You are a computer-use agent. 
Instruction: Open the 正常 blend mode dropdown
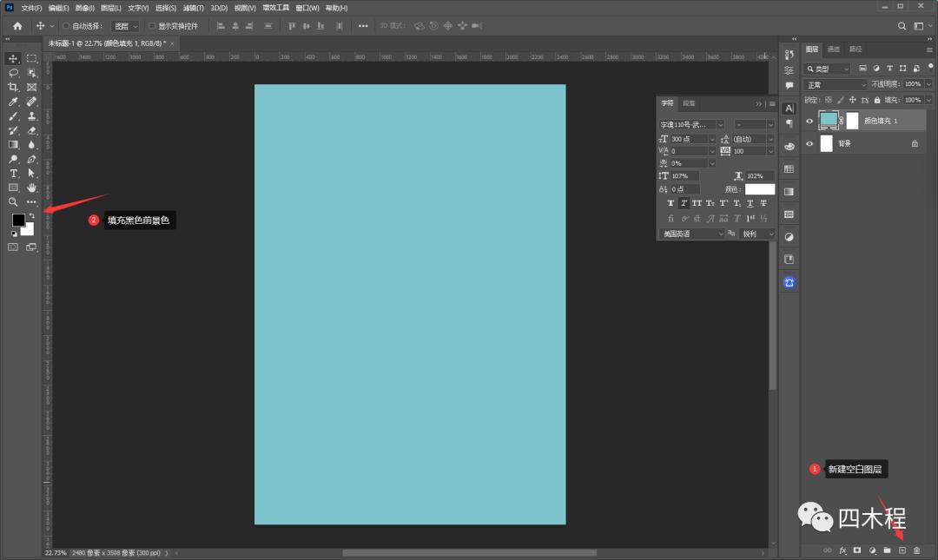(x=836, y=85)
